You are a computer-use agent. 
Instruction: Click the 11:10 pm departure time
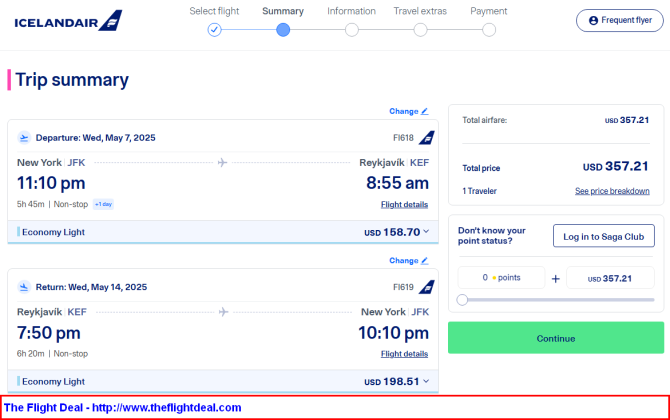[x=51, y=183]
